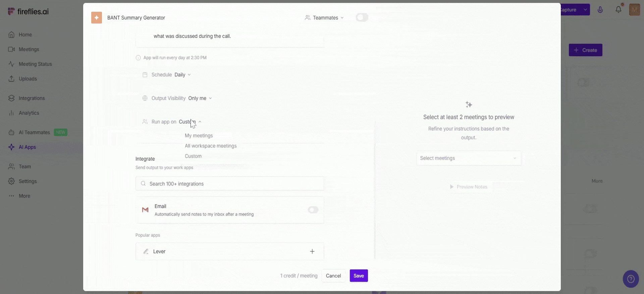
Task: Click the Analytics bar chart icon
Action: [11, 113]
